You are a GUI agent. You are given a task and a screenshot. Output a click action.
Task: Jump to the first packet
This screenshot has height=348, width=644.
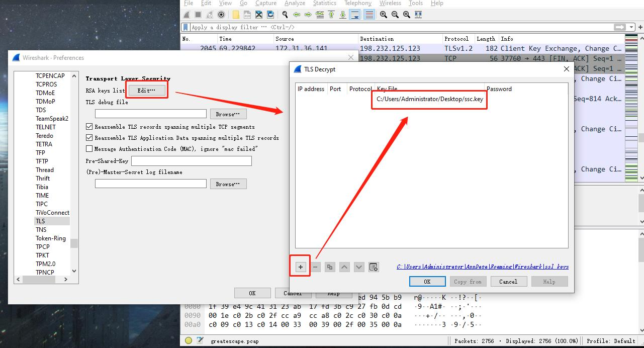tap(331, 15)
